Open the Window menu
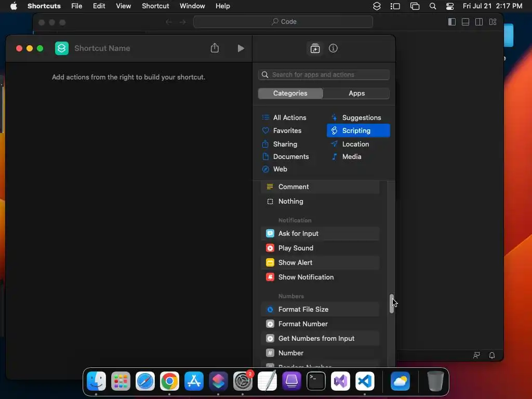532x399 pixels. (x=192, y=6)
